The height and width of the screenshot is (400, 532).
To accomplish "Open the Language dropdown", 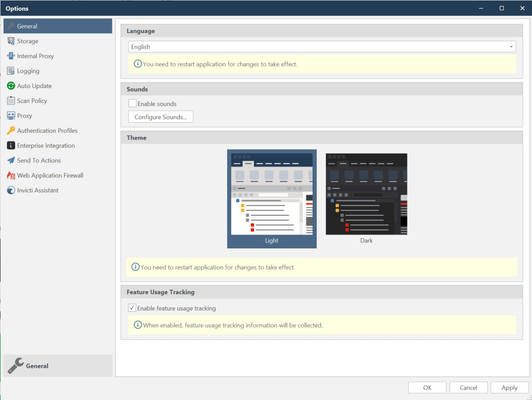I will click(511, 46).
